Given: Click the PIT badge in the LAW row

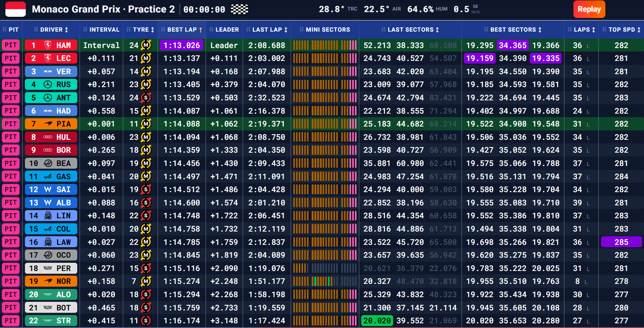Looking at the screenshot, I should coord(11,242).
